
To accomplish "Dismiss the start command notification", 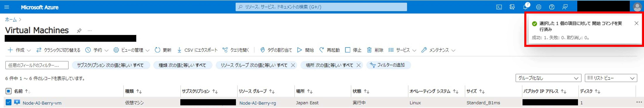I will pyautogui.click(x=636, y=23).
